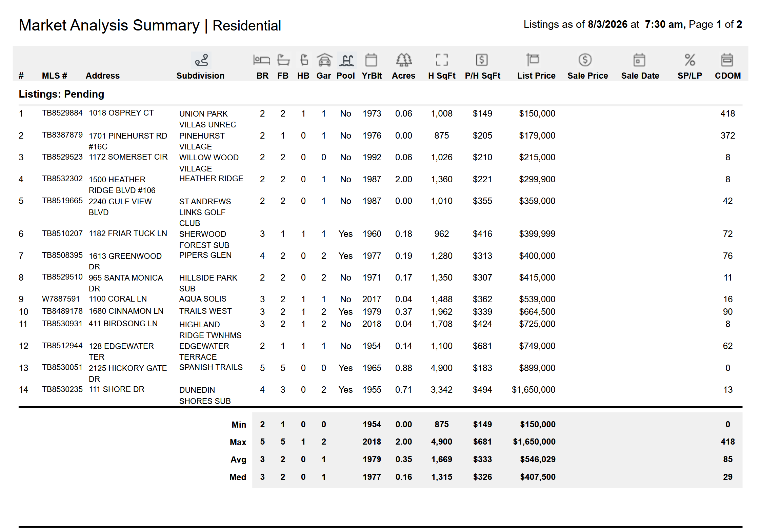This screenshot has width=761, height=532.
Task: Click the listings date 8/3/2026
Action: (x=607, y=24)
